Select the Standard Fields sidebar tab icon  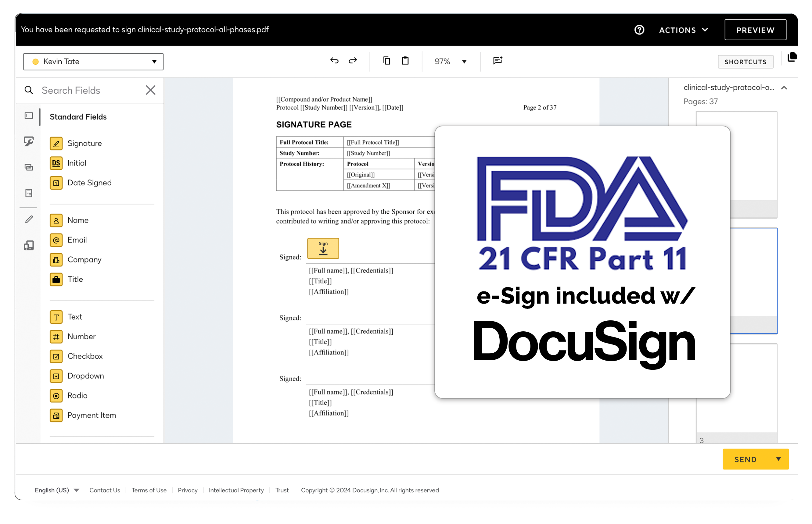[29, 116]
